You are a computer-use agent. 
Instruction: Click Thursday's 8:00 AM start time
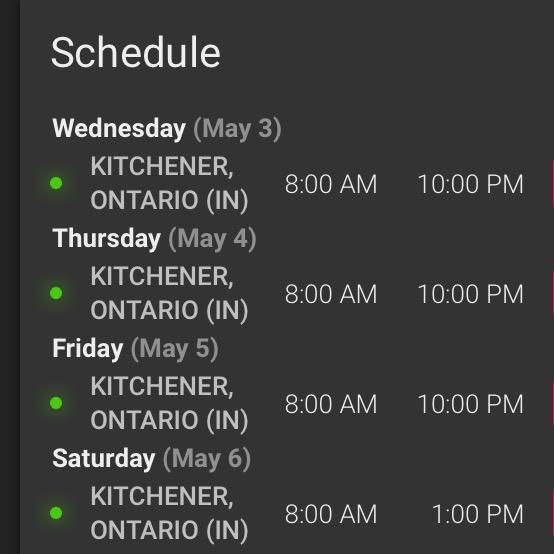(x=331, y=294)
